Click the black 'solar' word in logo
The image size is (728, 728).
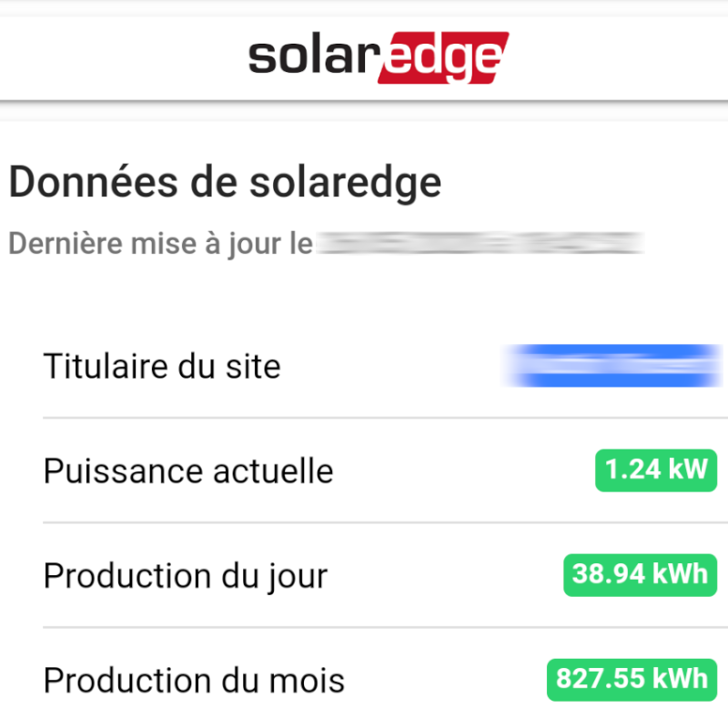tap(314, 56)
